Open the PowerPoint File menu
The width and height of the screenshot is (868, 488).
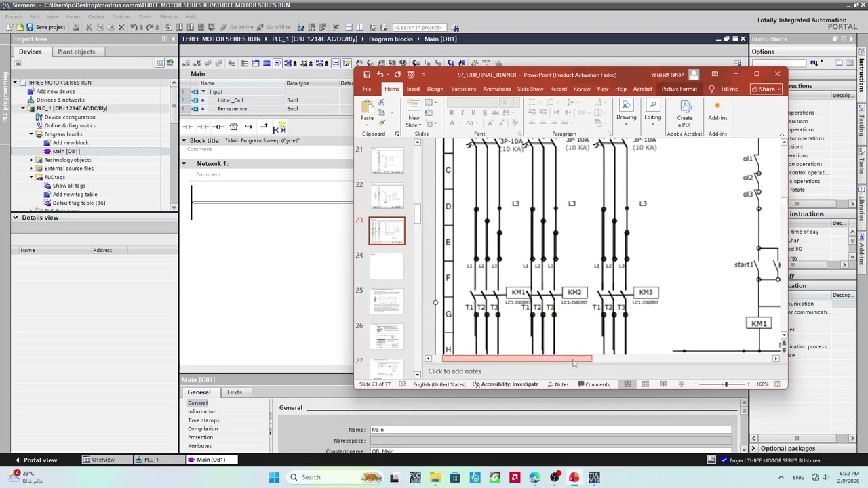367,89
